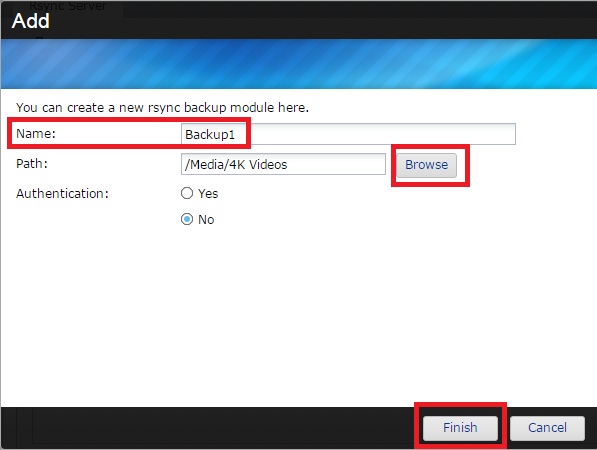597x450 pixels.
Task: Click the blue striped header banner
Action: [298, 64]
